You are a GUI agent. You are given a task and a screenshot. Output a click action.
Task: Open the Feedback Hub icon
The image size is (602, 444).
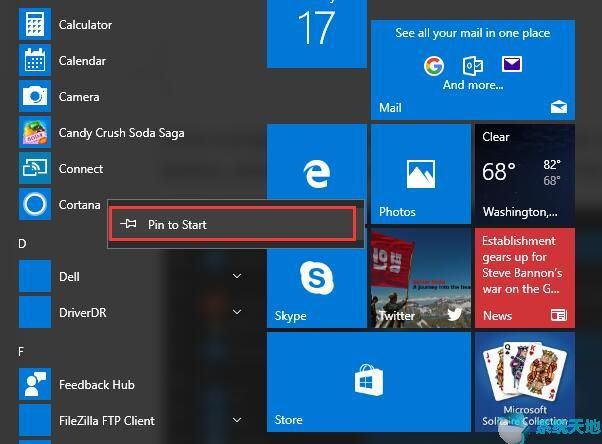click(x=35, y=384)
